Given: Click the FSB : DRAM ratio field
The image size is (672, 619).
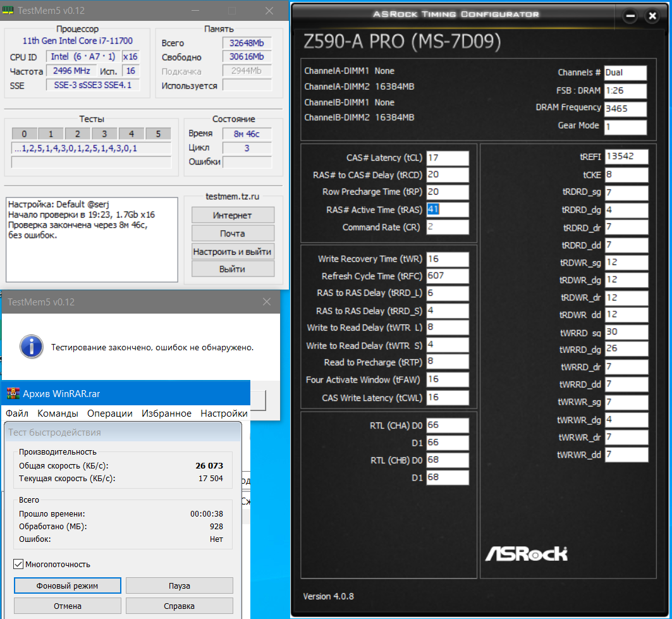Looking at the screenshot, I should click(625, 90).
